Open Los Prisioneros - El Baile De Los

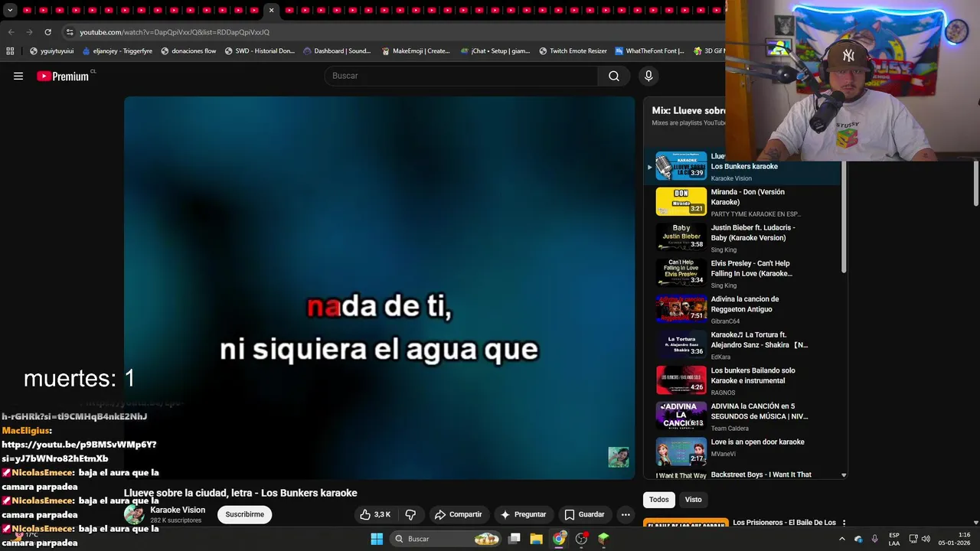tap(784, 523)
